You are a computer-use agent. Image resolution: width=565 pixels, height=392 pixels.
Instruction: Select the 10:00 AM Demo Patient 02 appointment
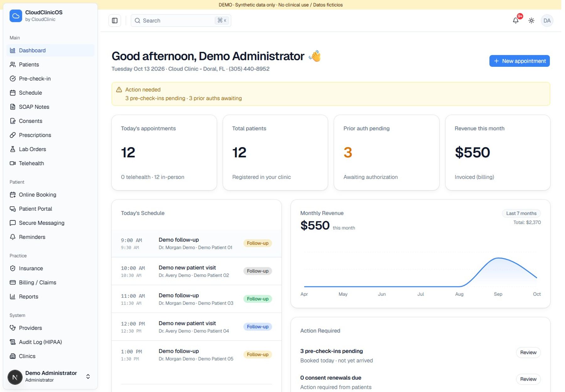click(196, 271)
